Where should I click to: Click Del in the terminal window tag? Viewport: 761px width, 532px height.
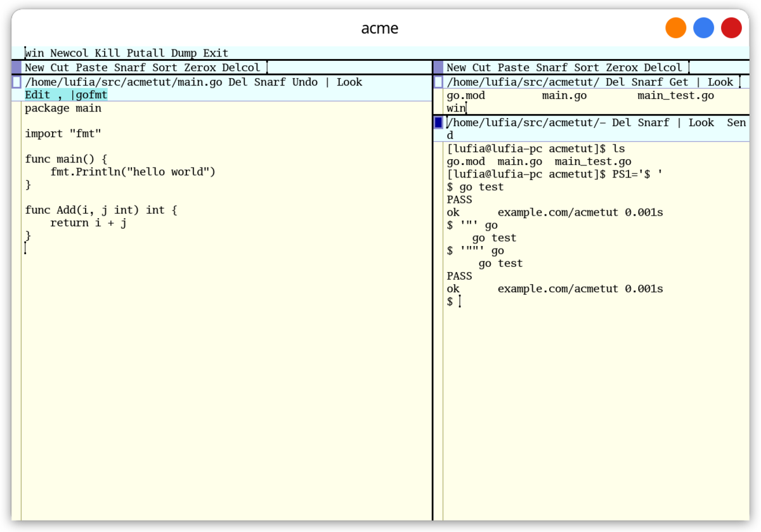621,122
